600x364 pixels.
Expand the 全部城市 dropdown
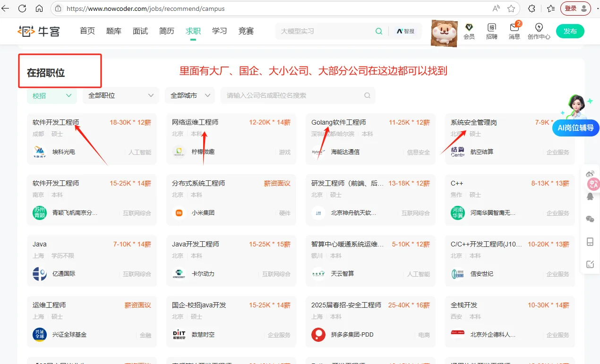190,95
